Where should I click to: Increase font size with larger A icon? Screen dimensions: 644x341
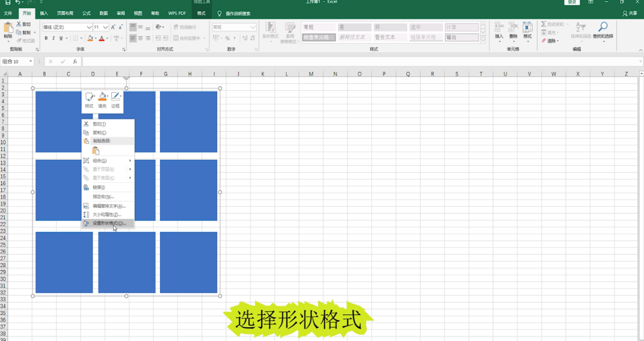click(114, 27)
